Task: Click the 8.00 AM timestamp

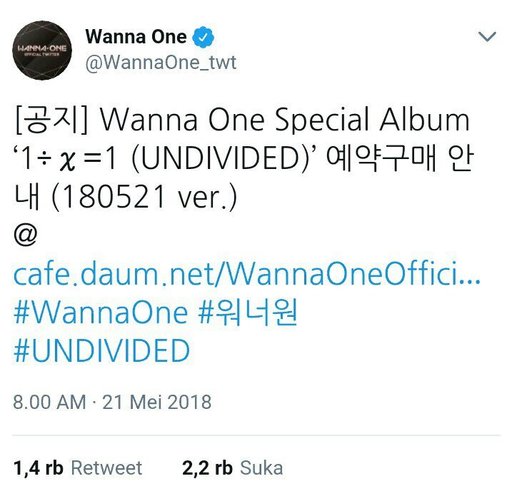Action: click(x=49, y=402)
